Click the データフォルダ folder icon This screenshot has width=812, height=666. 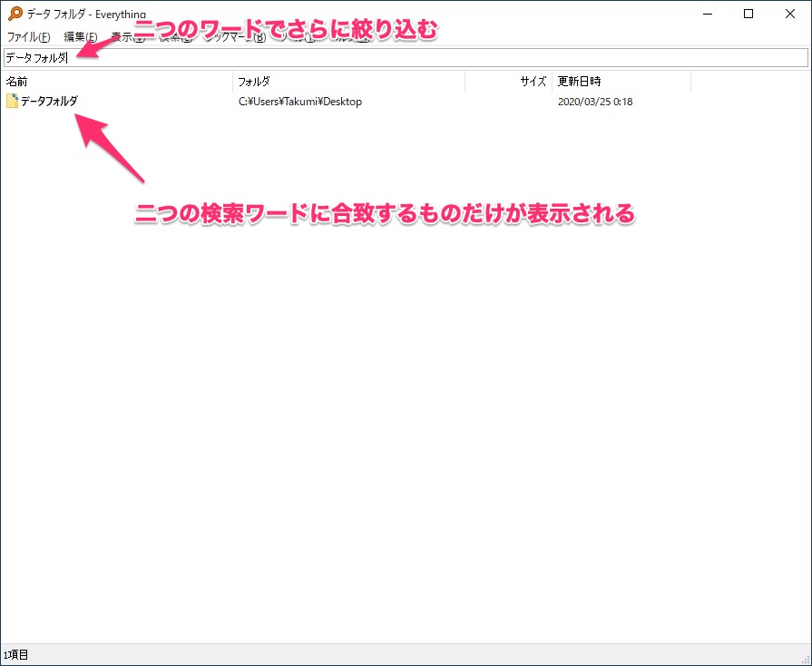click(12, 102)
